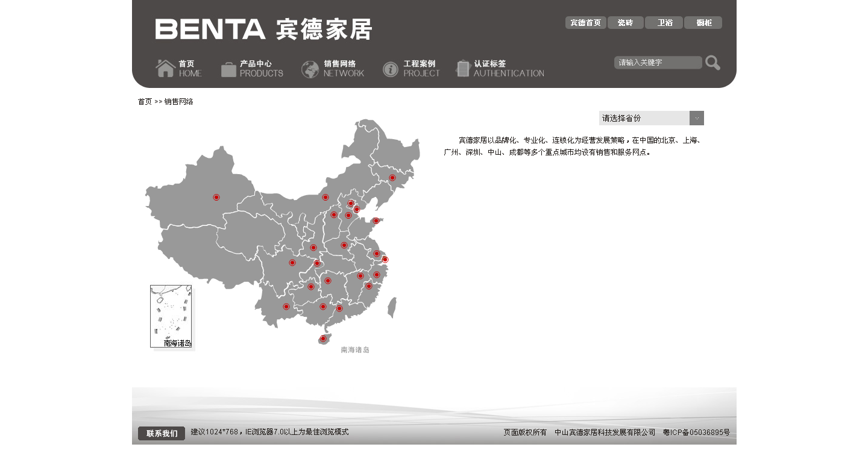Click the province dropdown arrow button
The height and width of the screenshot is (450, 868).
(697, 118)
